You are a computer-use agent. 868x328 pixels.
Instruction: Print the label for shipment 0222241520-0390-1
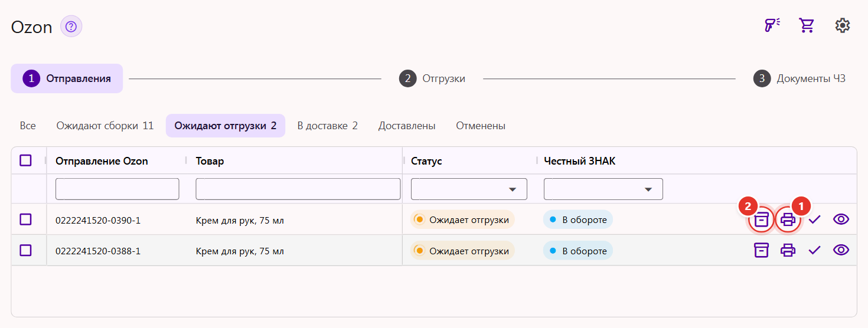coord(788,219)
